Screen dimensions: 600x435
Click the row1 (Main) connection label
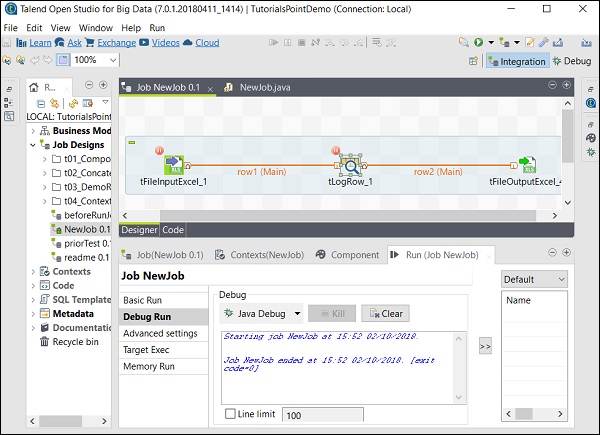tap(262, 172)
